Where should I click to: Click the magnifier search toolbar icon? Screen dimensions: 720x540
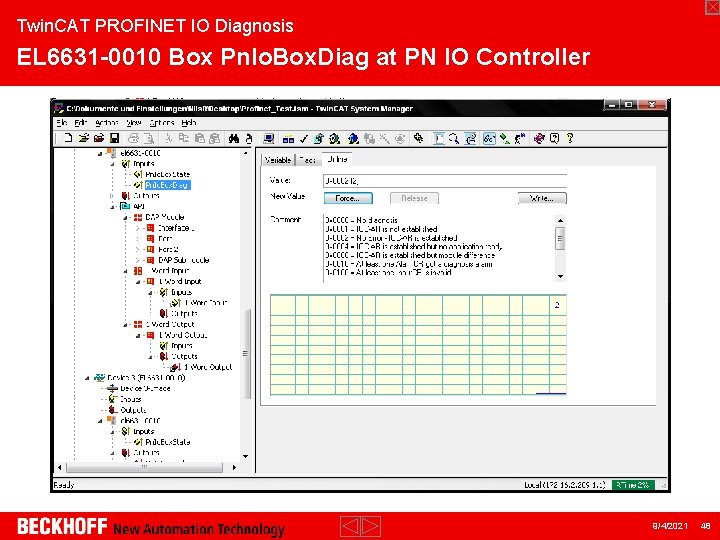(454, 138)
